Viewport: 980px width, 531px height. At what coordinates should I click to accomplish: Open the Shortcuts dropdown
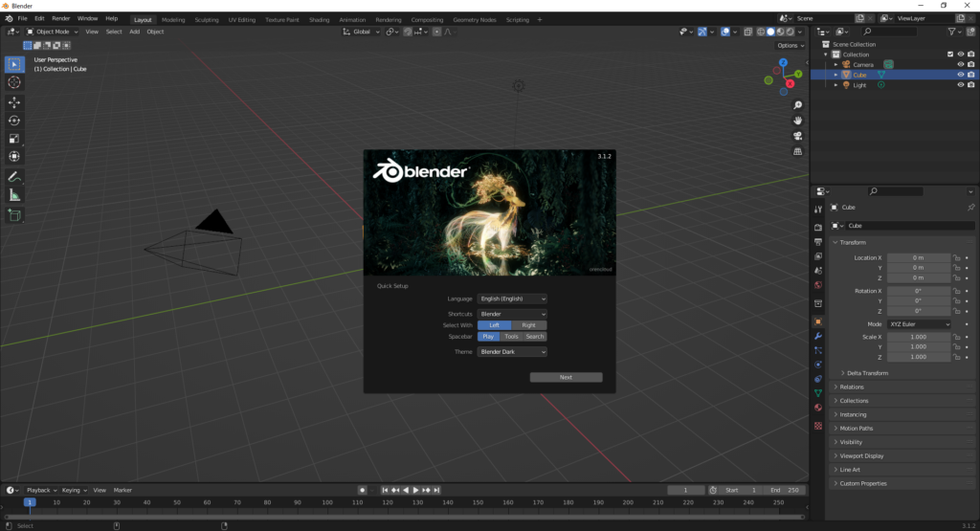click(x=512, y=314)
